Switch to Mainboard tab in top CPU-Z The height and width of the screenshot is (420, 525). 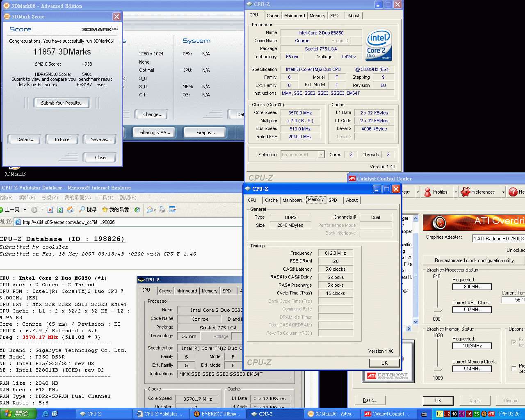point(294,16)
